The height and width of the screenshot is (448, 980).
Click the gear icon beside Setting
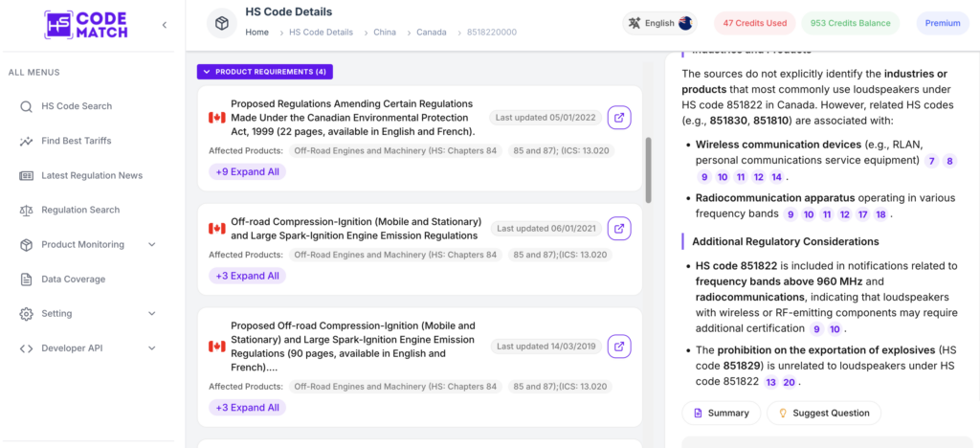click(x=26, y=314)
